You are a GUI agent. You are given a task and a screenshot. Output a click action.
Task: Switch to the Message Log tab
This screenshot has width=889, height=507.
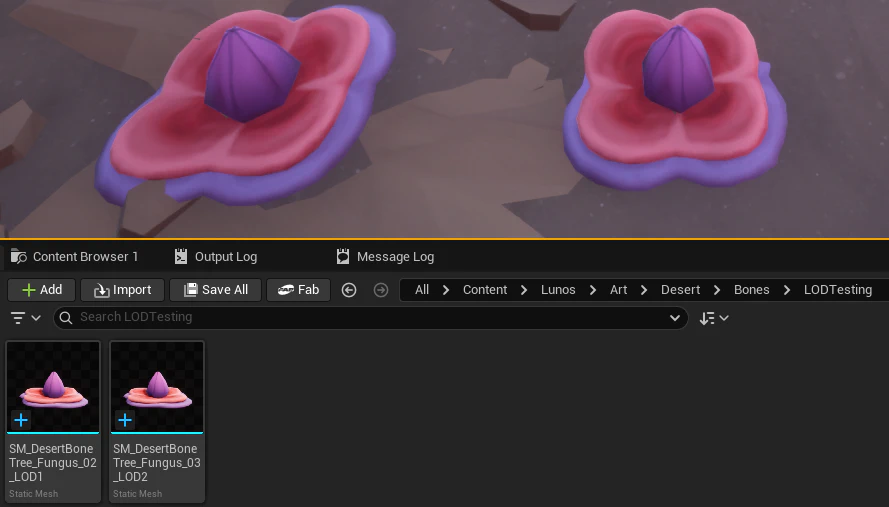386,257
